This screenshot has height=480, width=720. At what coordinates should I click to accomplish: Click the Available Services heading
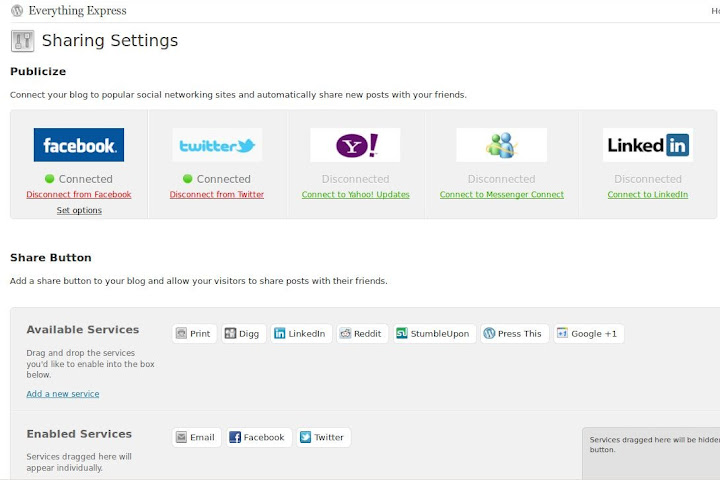[83, 330]
